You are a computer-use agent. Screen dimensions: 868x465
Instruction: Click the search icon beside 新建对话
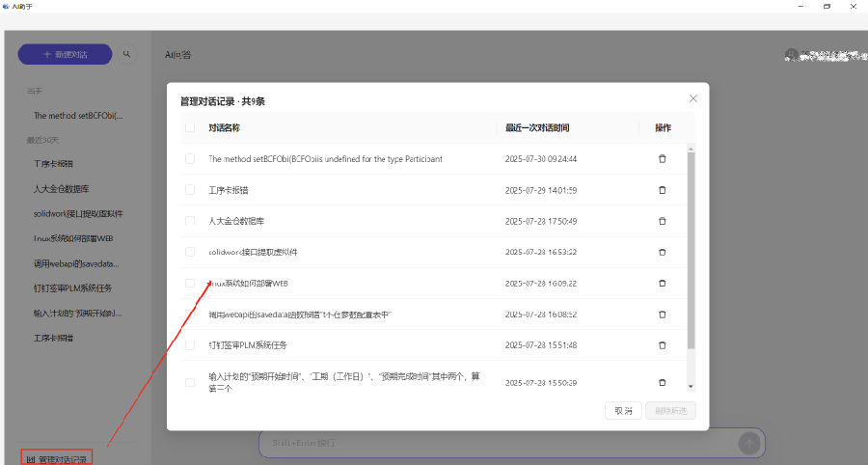click(126, 54)
